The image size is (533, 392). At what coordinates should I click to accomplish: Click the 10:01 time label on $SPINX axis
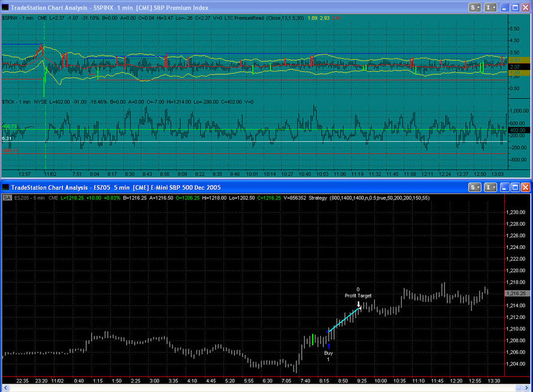[252, 174]
